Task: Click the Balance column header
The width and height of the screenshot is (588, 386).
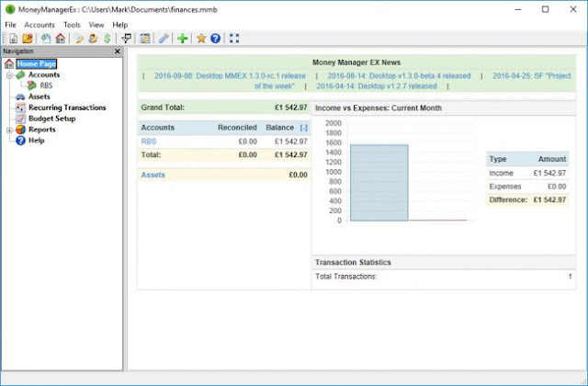Action: coord(279,128)
